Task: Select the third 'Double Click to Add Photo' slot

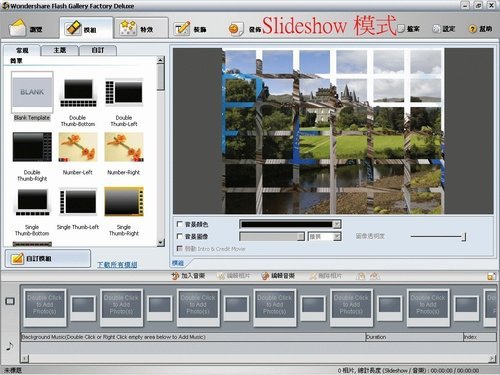Action: 198,307
